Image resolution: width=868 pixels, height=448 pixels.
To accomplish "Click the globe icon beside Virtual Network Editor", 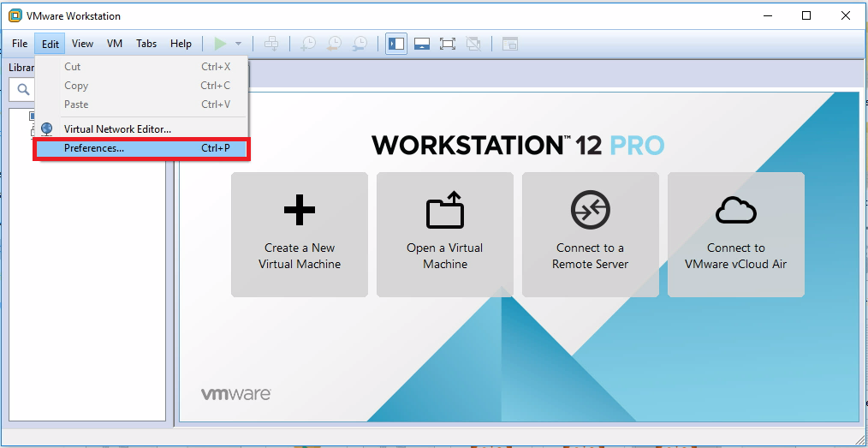I will click(x=47, y=129).
